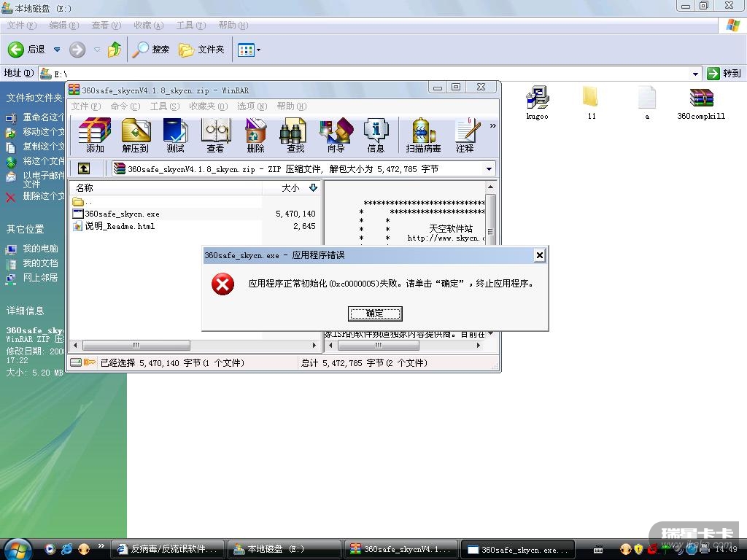This screenshot has height=560, width=747.
Task: Open Explorer 查看(V) menu
Action: (x=107, y=26)
